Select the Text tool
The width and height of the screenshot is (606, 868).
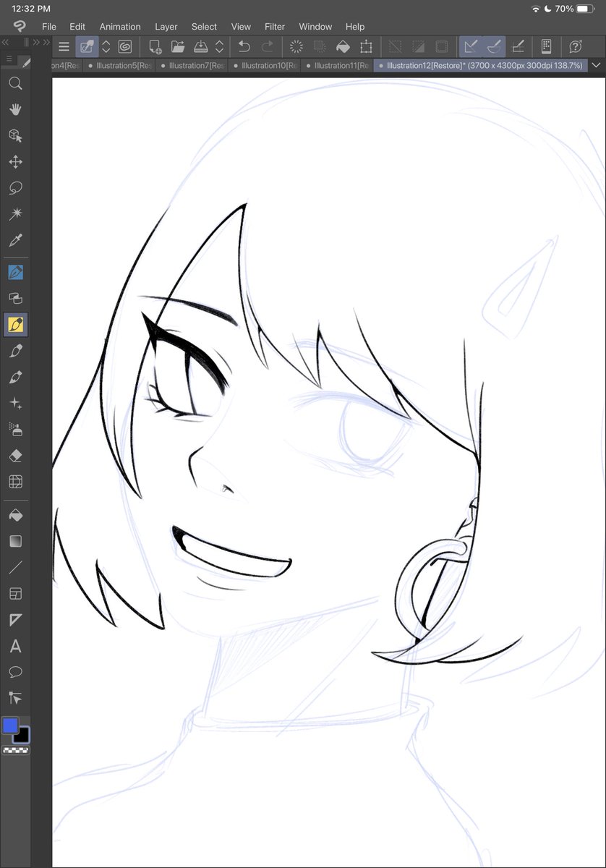(x=15, y=646)
